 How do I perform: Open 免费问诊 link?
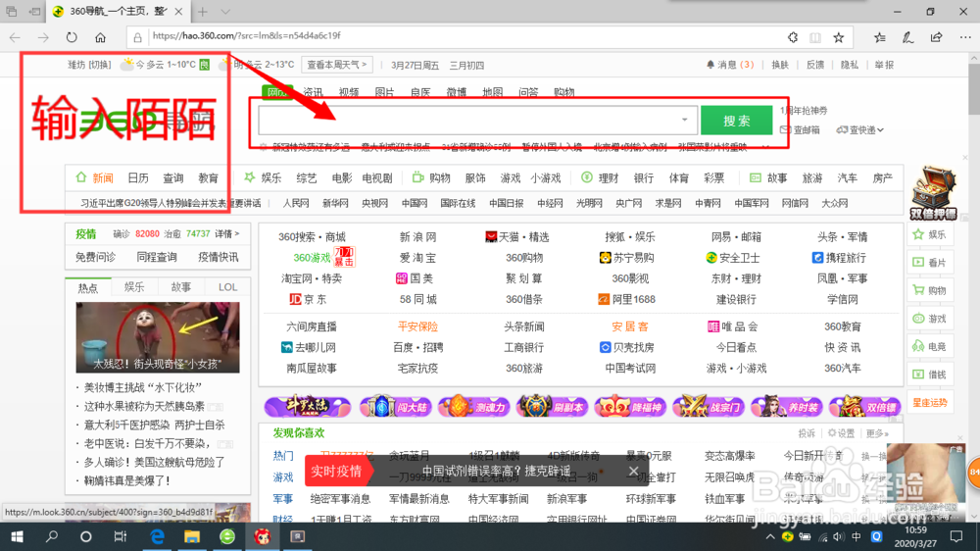(96, 257)
